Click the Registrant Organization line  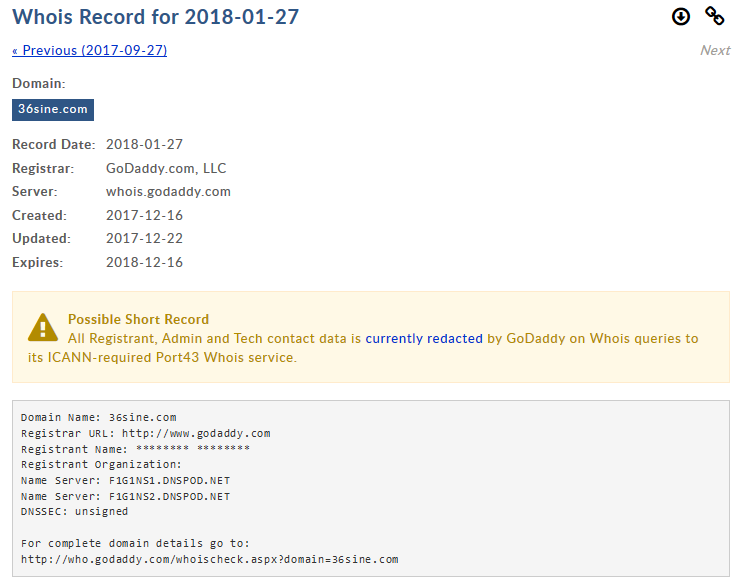101,465
